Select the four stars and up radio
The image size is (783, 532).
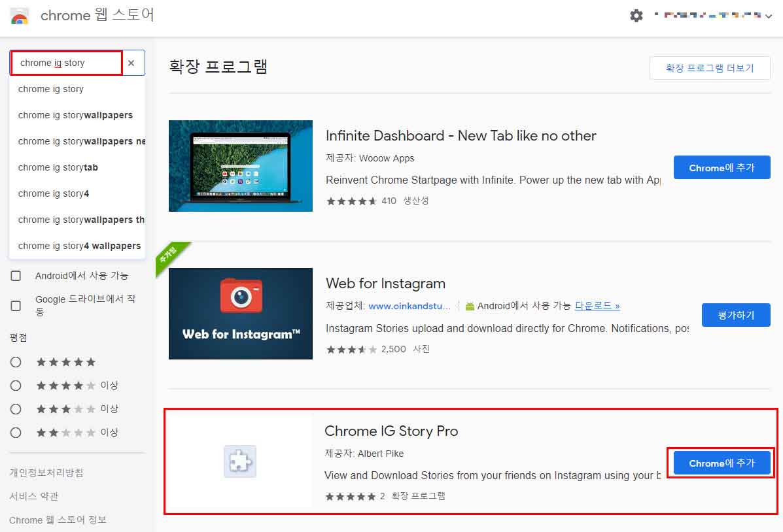point(16,386)
